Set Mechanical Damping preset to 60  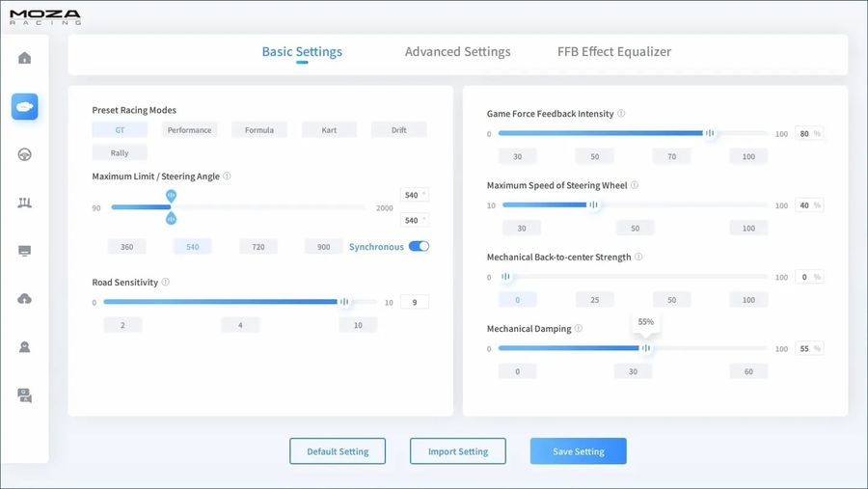[748, 371]
